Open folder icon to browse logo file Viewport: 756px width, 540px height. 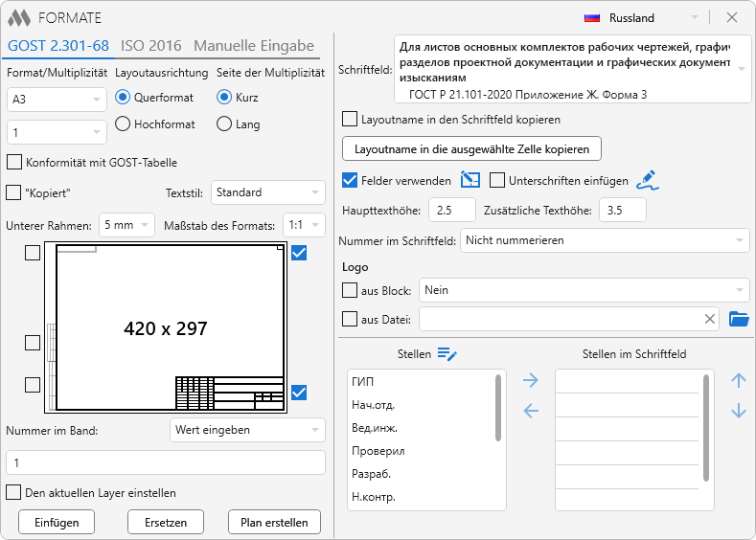click(739, 319)
